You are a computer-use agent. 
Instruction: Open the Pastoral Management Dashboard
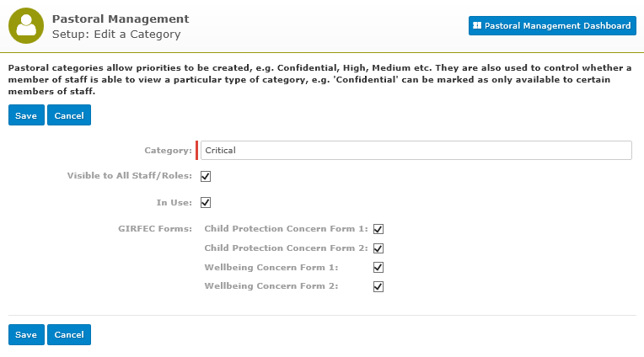(x=552, y=26)
